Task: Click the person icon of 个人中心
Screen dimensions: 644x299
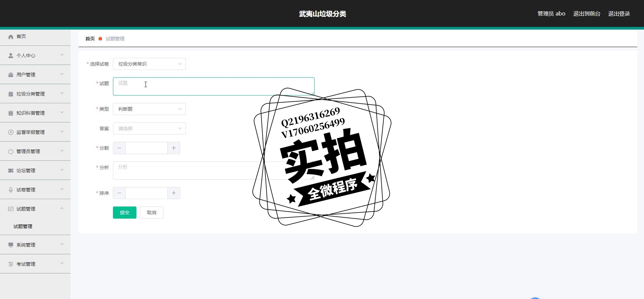Action: click(x=11, y=55)
